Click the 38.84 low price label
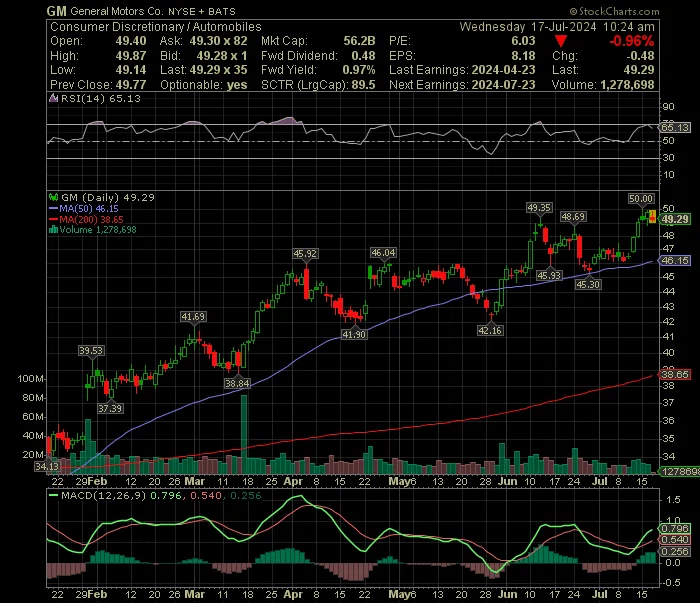The height and width of the screenshot is (603, 700). point(237,383)
